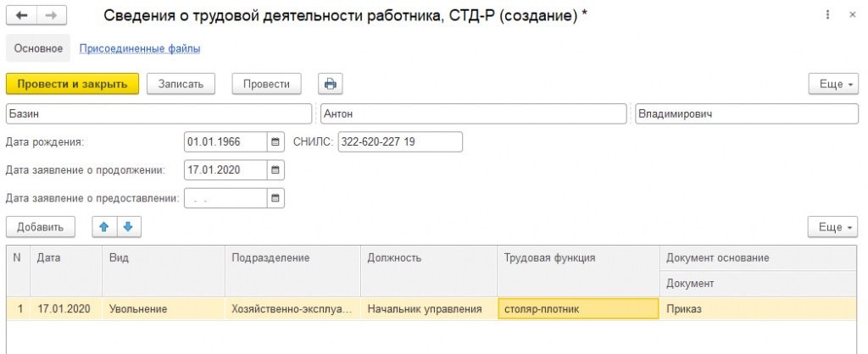Viewport: 868px width, 354px height.
Task: Click the СНИЛС input field
Action: (x=399, y=141)
